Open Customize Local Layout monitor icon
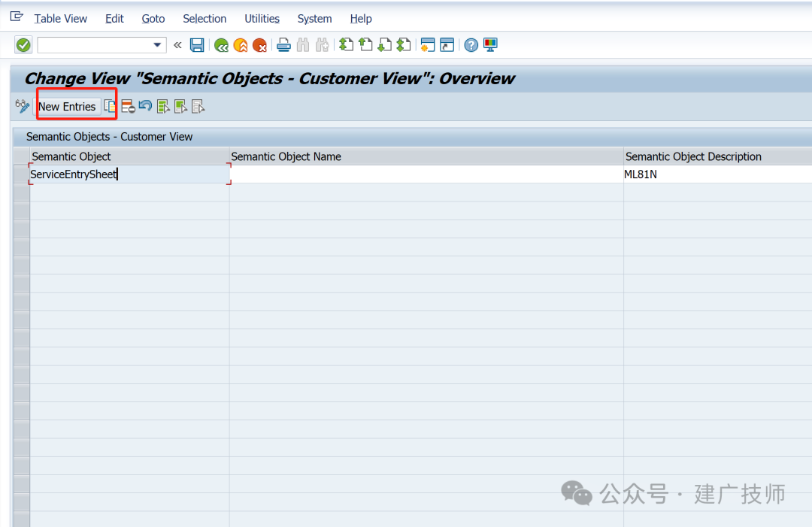 tap(490, 44)
